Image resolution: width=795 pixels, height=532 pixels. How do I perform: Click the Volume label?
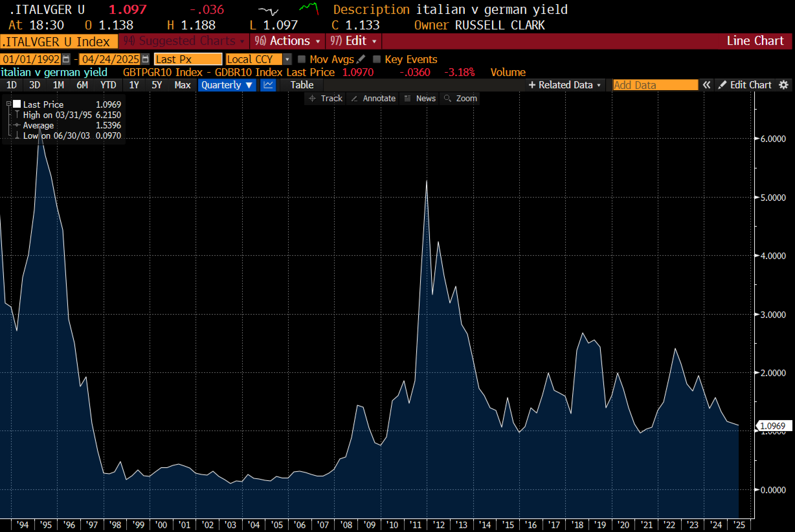[508, 72]
